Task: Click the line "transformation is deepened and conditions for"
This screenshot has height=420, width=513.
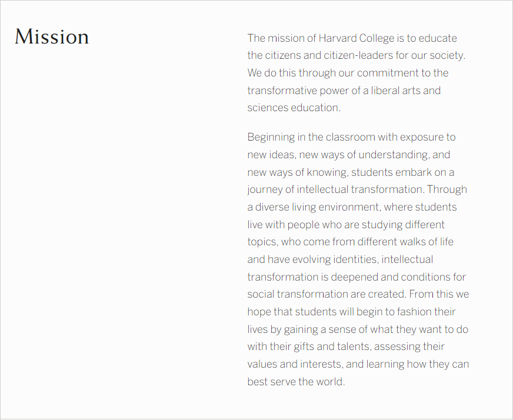Action: (x=357, y=277)
